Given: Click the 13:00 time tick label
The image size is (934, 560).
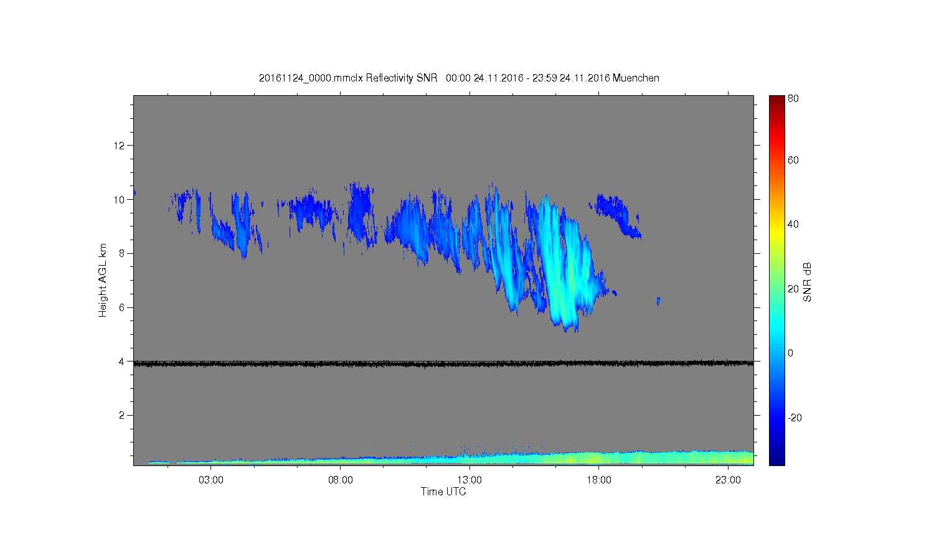Looking at the screenshot, I should pos(469,480).
